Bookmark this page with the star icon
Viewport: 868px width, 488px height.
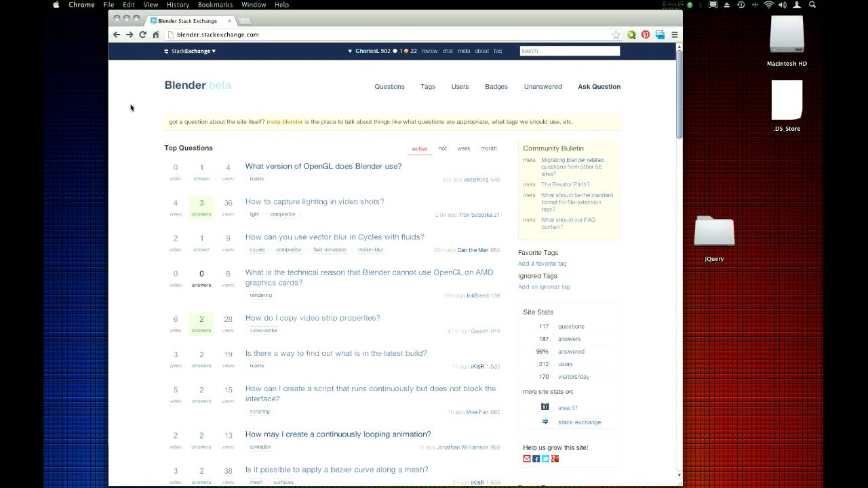616,35
